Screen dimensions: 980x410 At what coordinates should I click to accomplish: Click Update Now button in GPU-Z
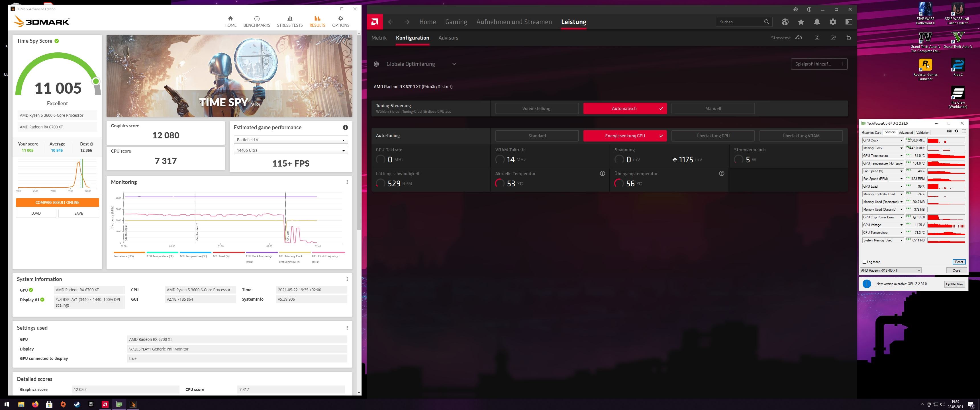954,284
